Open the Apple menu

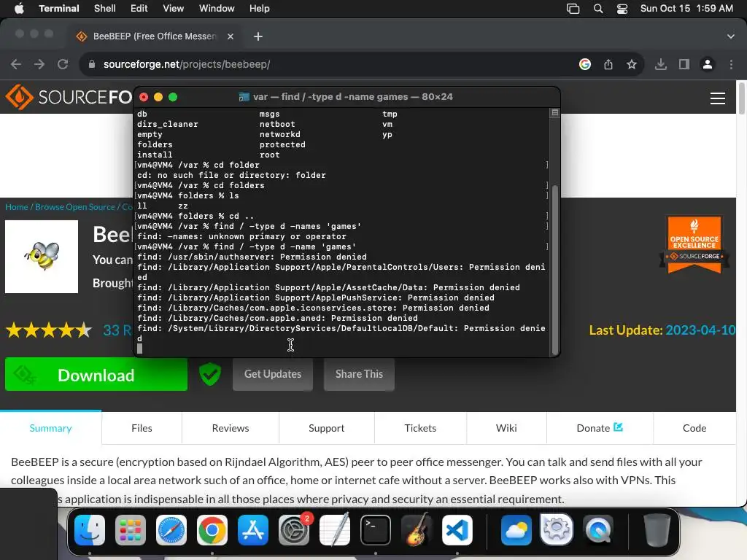pyautogui.click(x=19, y=9)
